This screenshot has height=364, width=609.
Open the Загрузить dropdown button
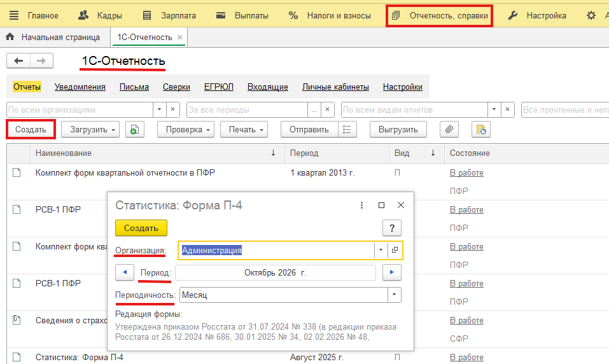tap(90, 130)
